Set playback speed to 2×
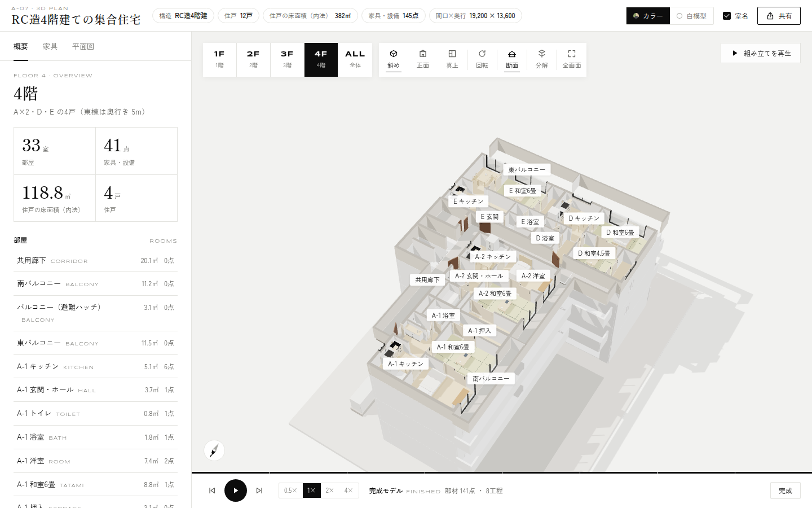 click(330, 491)
